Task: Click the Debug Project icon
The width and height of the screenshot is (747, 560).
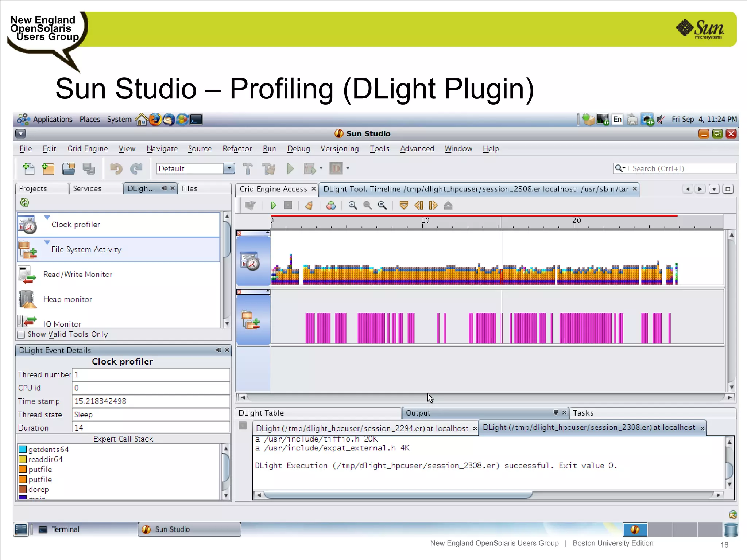Action: (x=310, y=168)
